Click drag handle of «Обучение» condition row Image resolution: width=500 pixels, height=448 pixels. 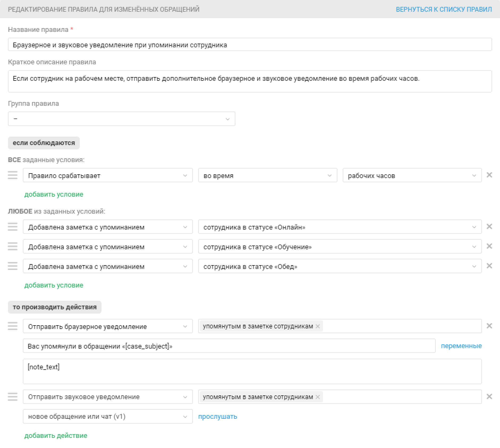point(12,246)
